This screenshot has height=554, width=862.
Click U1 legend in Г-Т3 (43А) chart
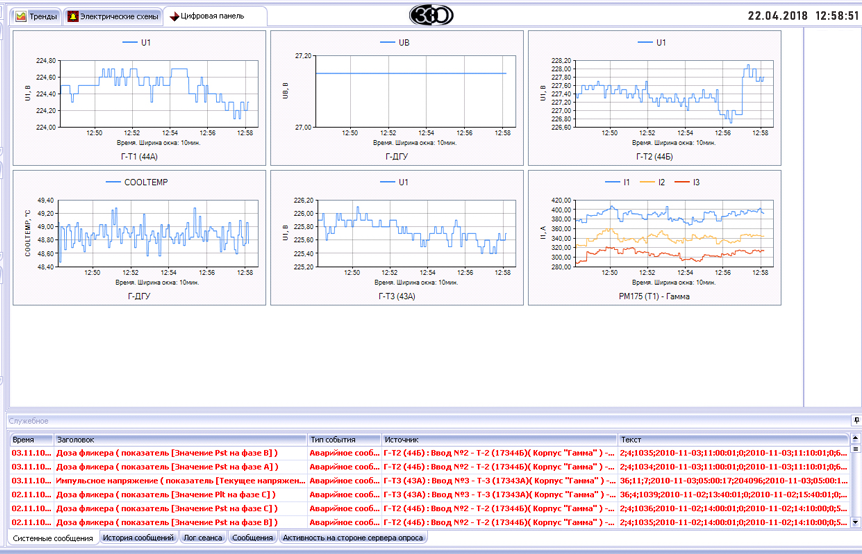[x=394, y=182]
